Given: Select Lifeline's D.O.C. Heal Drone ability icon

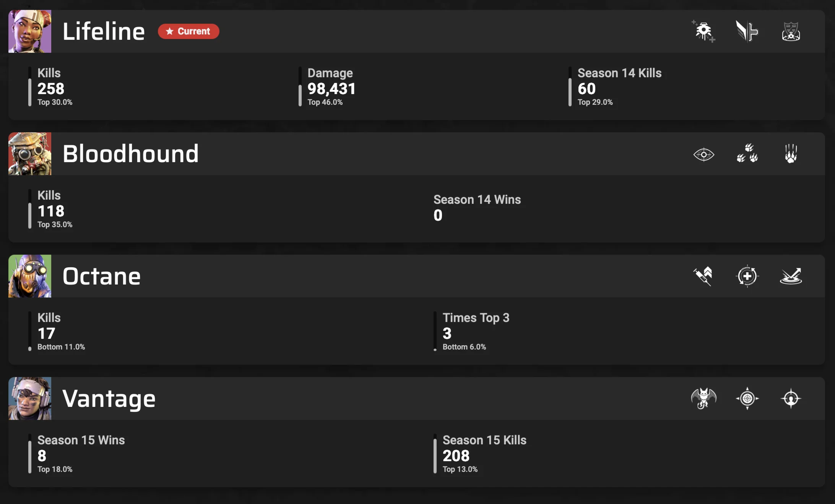Looking at the screenshot, I should 704,31.
